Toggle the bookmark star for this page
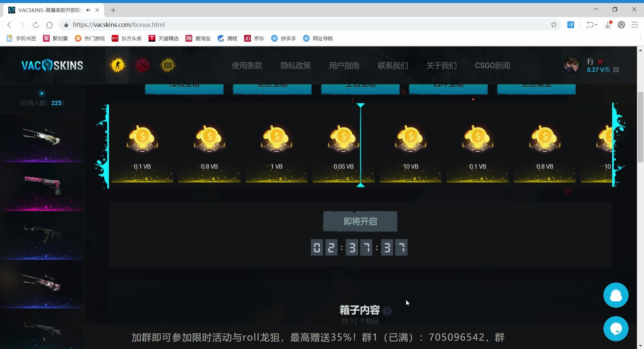 (554, 25)
